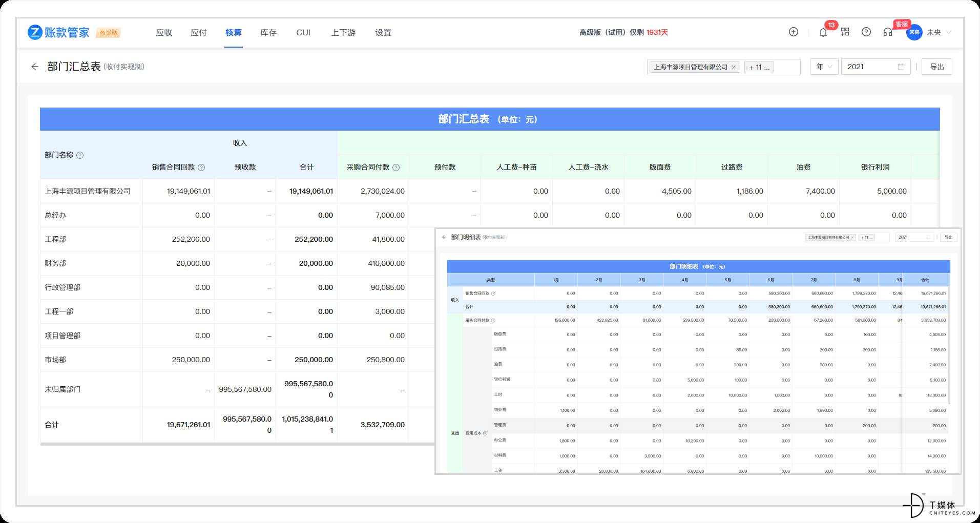Expand the 年 period dropdown

(824, 67)
